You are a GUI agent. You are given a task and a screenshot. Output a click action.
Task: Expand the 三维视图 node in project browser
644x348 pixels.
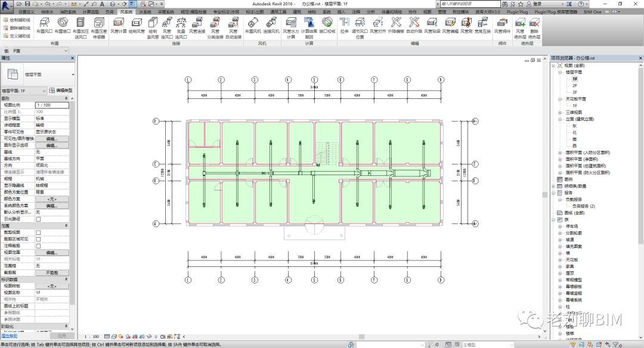560,113
